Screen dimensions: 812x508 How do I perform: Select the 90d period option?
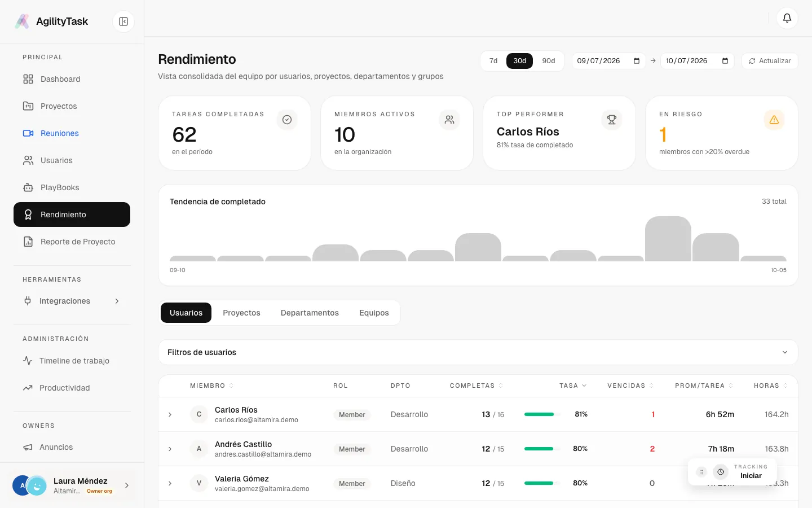[x=549, y=61]
